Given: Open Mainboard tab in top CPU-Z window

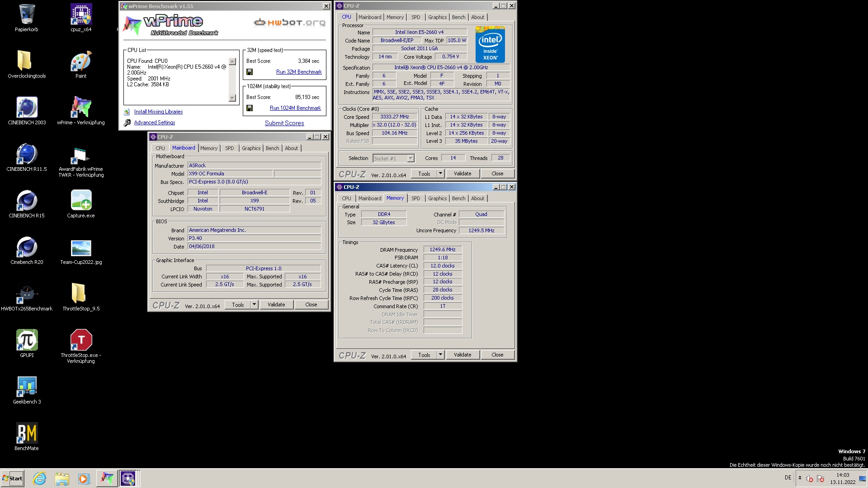Looking at the screenshot, I should tap(370, 17).
